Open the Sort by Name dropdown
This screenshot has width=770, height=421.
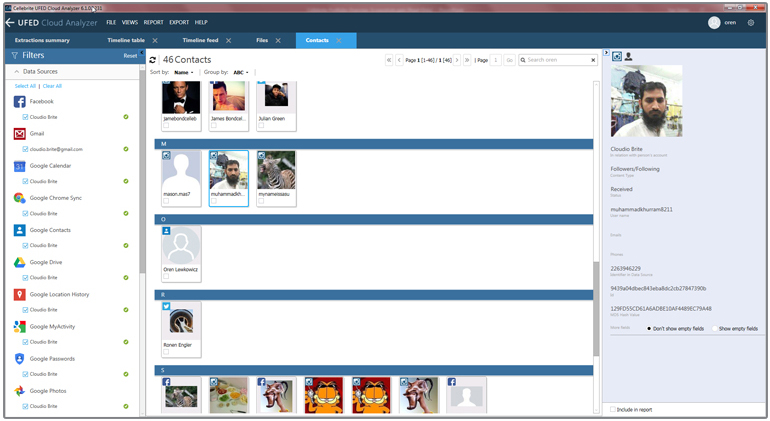click(x=184, y=73)
